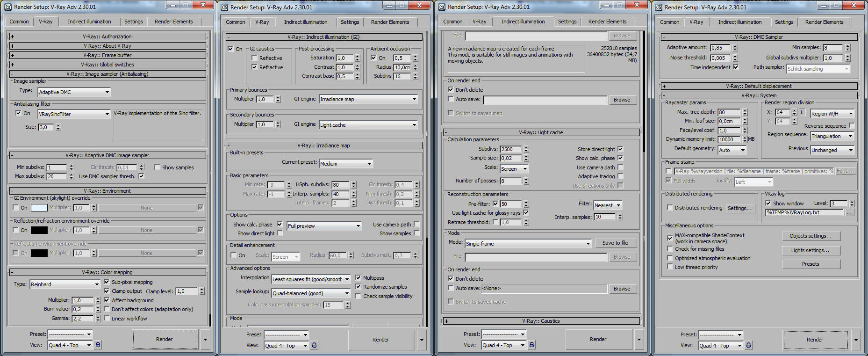
Task: Open the Preset dropdown in first window
Action: tap(70, 334)
